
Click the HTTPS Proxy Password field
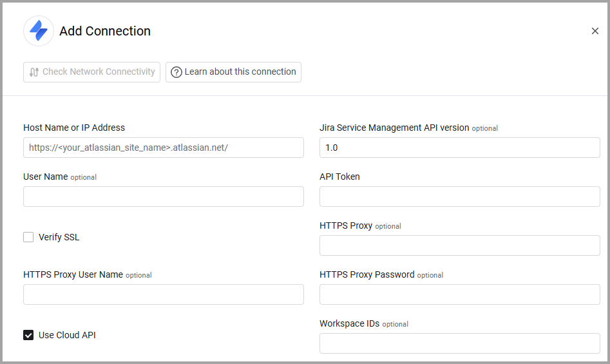tap(459, 294)
